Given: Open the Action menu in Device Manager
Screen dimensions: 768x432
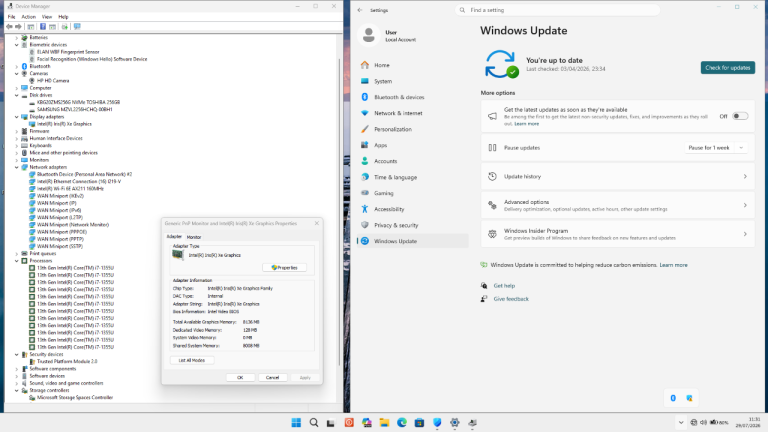Looking at the screenshot, I should tap(28, 17).
